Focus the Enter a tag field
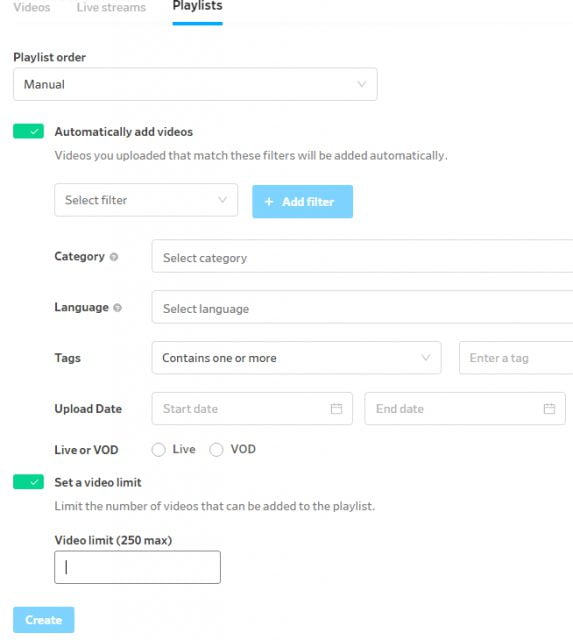Image resolution: width=573 pixels, height=640 pixels. pyautogui.click(x=516, y=358)
